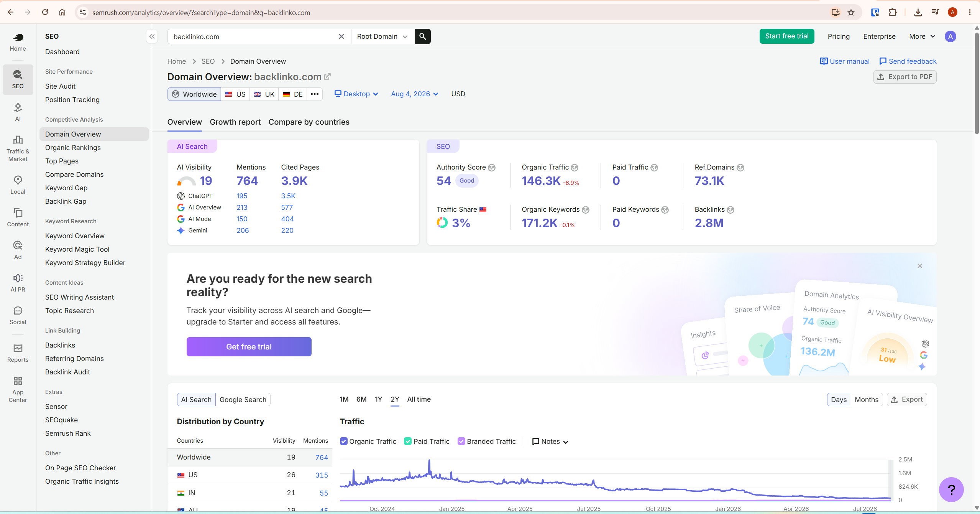The height and width of the screenshot is (514, 980).
Task: Select 1Y time range
Action: click(x=379, y=399)
